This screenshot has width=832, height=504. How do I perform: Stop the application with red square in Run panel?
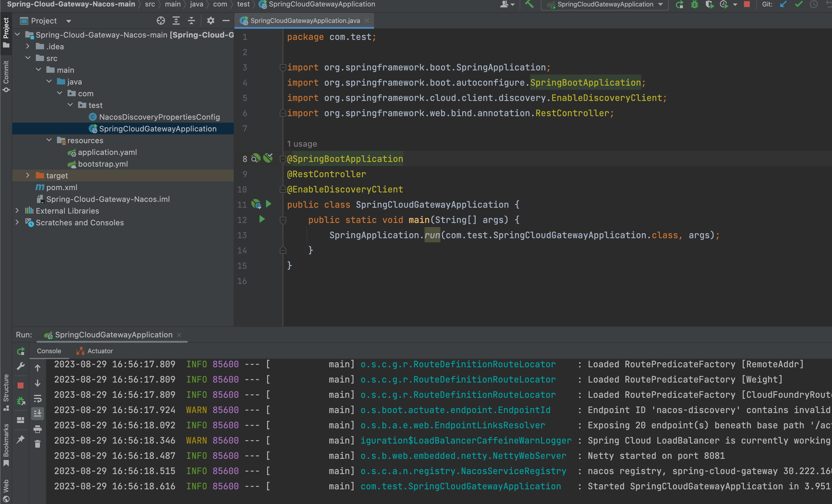[21, 385]
